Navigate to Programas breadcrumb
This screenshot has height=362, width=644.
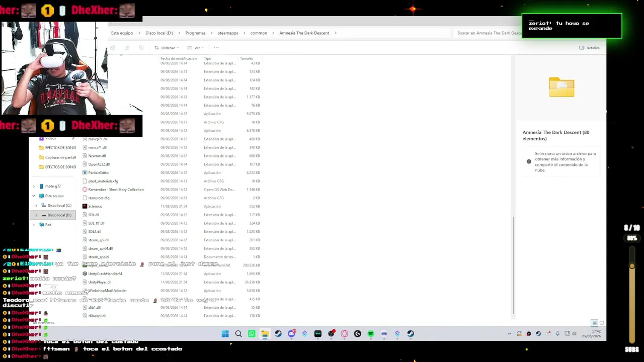pos(195,33)
